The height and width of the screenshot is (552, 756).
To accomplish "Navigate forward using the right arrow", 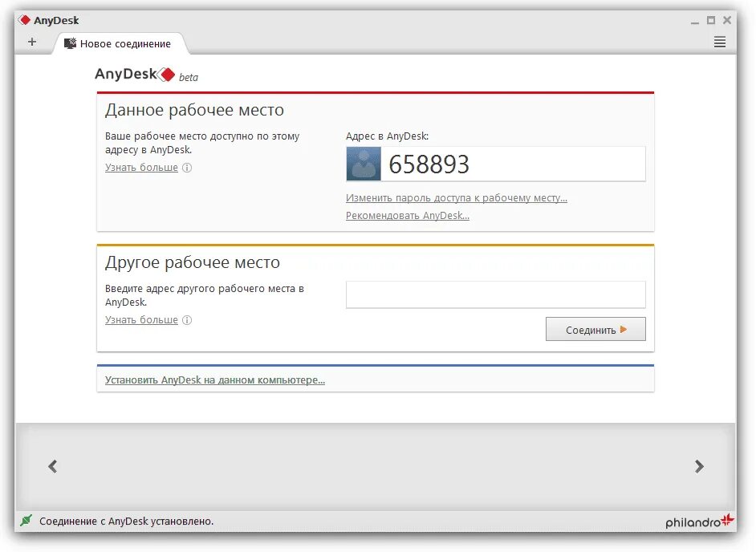I will (x=699, y=466).
